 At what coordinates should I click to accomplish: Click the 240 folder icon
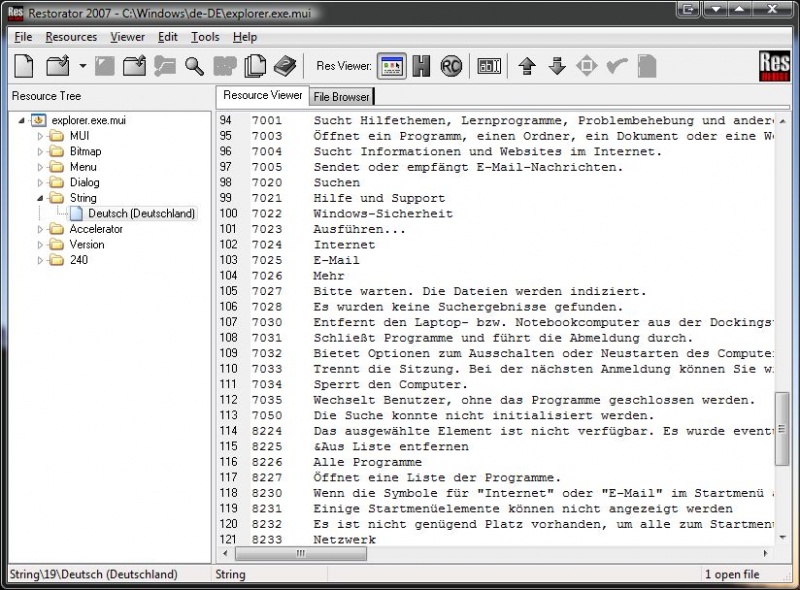[57, 260]
